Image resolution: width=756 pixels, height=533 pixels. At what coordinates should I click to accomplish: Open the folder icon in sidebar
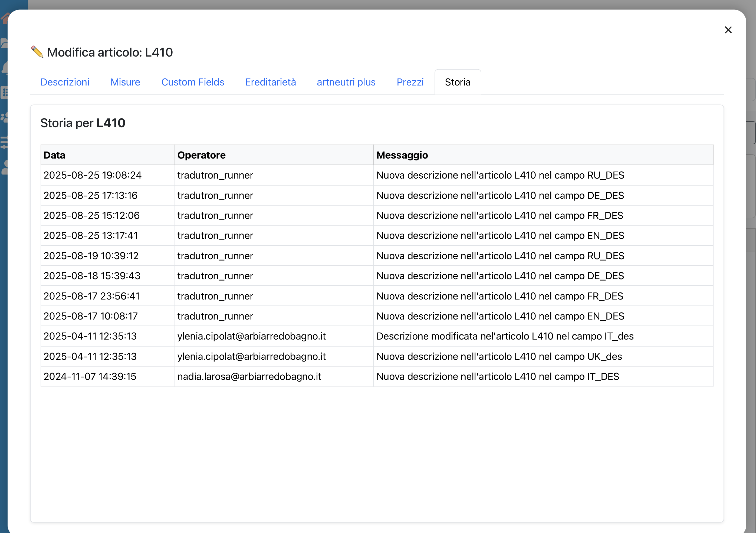point(4,43)
